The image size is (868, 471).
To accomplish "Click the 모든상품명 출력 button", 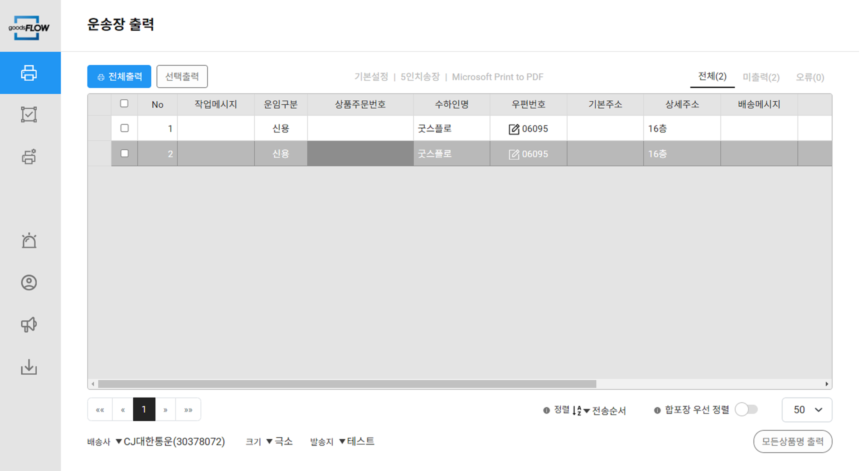I will pos(793,441).
